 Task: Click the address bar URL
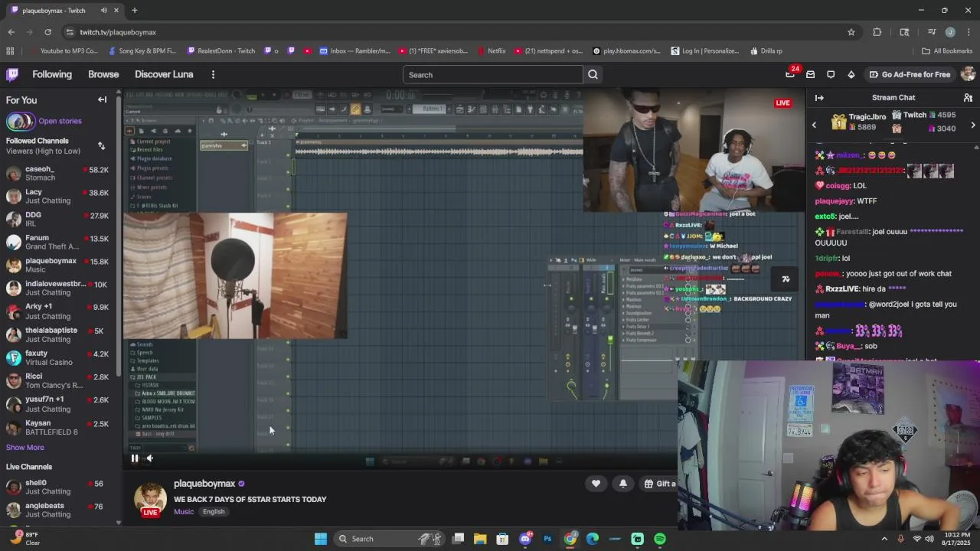tap(118, 32)
